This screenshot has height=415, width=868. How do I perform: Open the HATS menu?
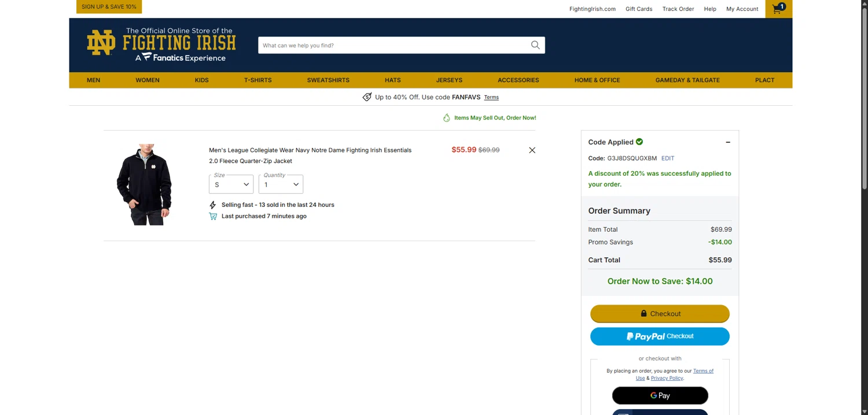pos(393,80)
